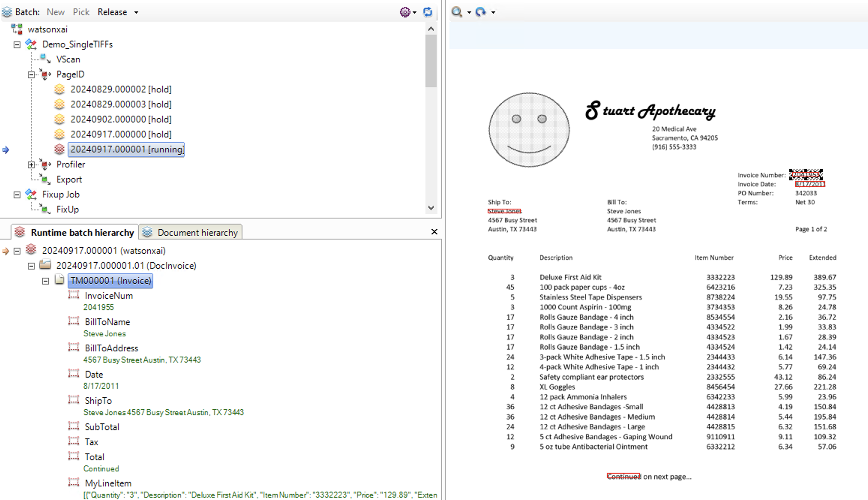Click the BillToName field icon
The width and height of the screenshot is (868, 500).
[74, 321]
